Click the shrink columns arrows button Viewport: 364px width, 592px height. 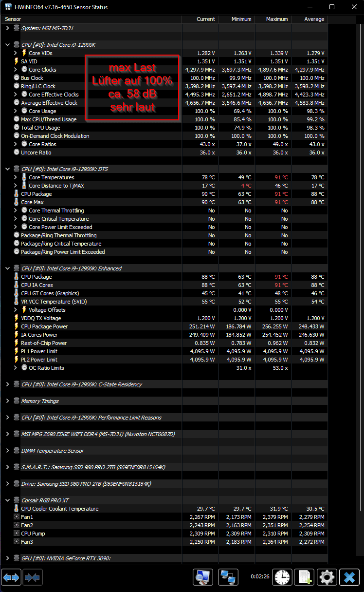(33, 577)
